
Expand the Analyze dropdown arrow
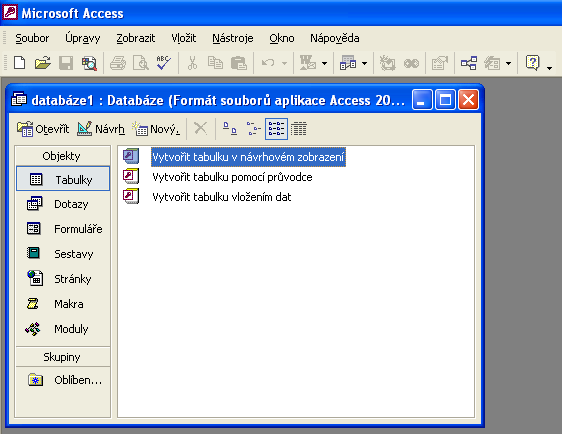(x=365, y=63)
